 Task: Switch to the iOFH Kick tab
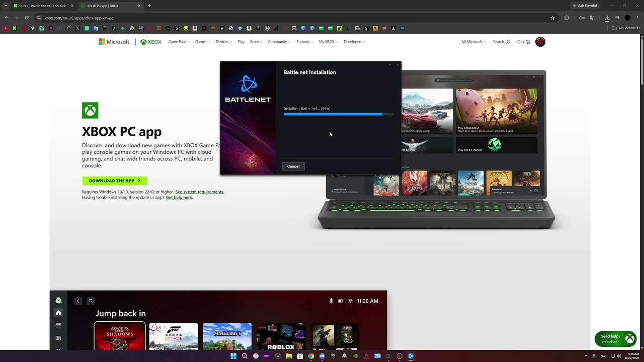click(43, 6)
